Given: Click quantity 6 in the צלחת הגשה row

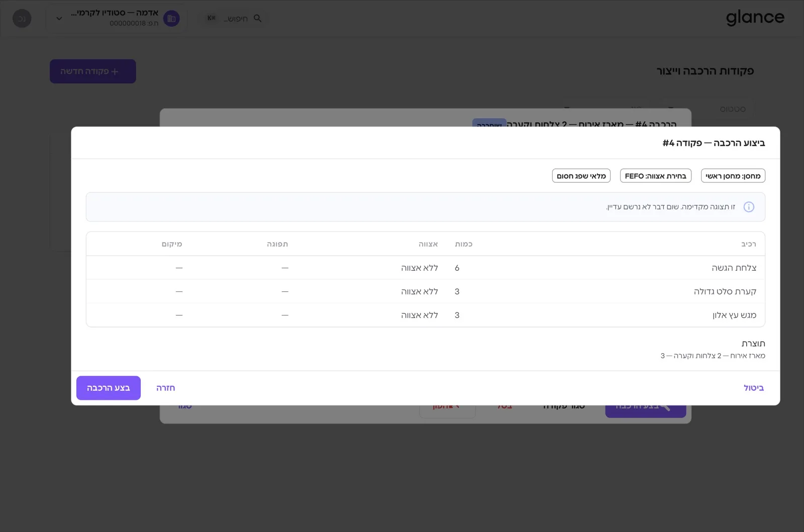Looking at the screenshot, I should (x=457, y=268).
